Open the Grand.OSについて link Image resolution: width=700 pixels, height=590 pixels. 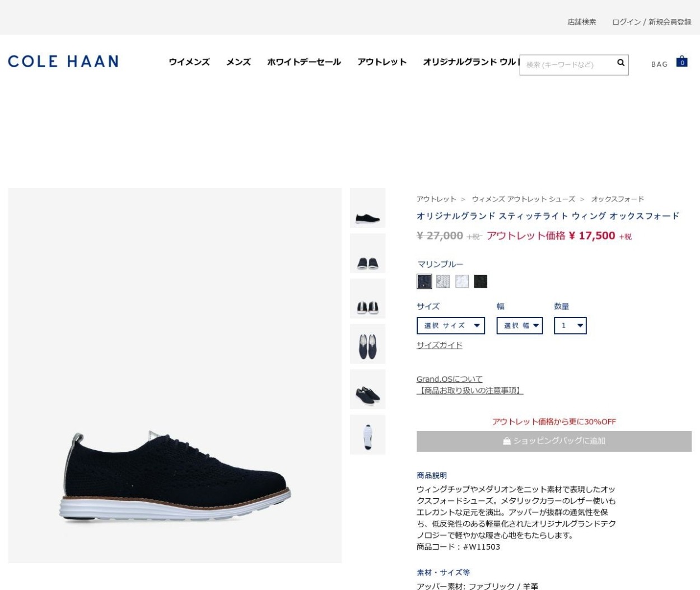pyautogui.click(x=450, y=379)
